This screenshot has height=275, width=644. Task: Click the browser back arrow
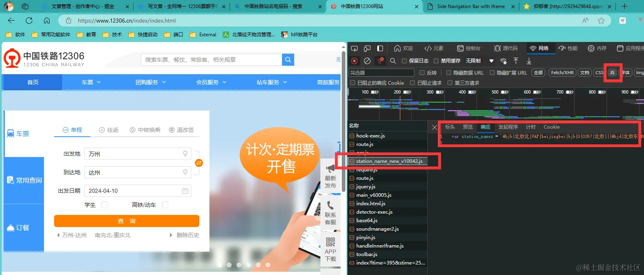(x=11, y=21)
